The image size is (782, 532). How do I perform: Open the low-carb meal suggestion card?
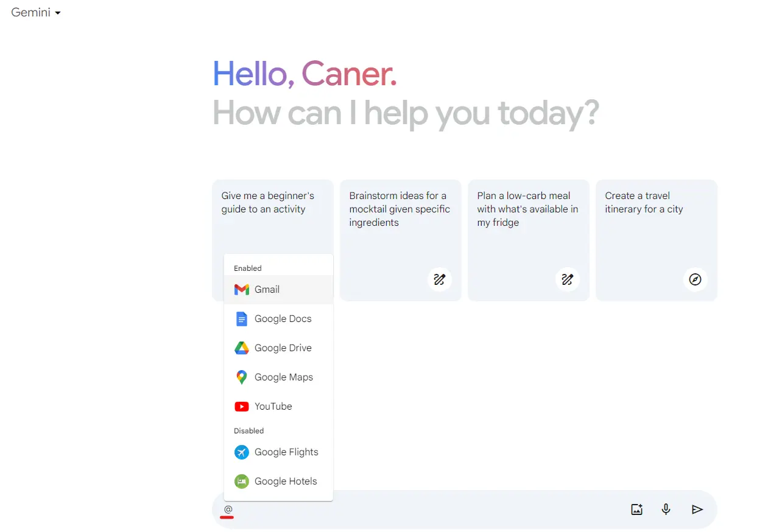(529, 240)
